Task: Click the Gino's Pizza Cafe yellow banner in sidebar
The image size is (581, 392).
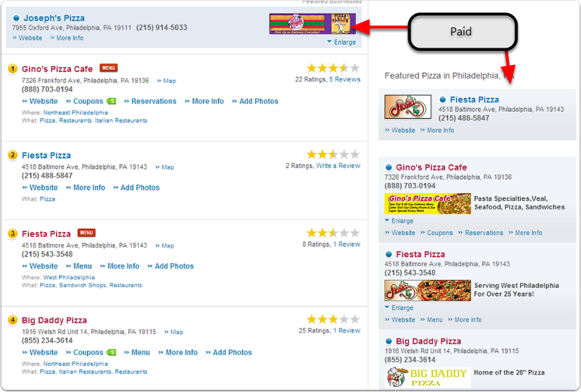Action: pos(428,204)
